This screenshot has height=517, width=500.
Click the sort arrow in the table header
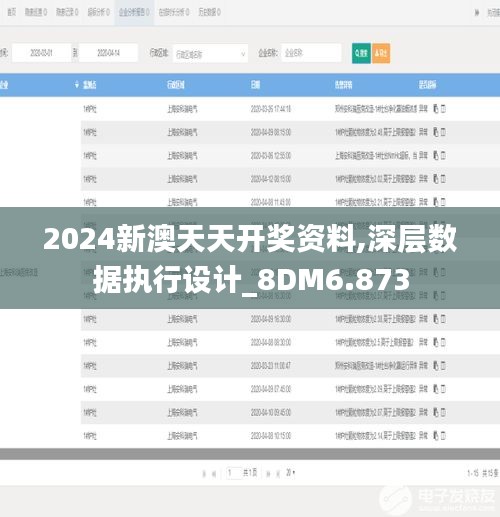pos(77,85)
